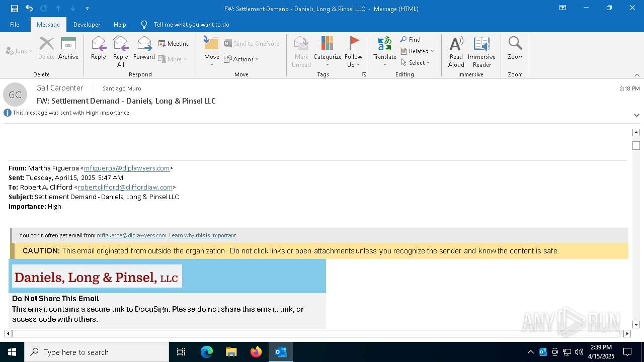This screenshot has width=644, height=362.
Task: Open the Junk dropdown
Action: tap(19, 51)
